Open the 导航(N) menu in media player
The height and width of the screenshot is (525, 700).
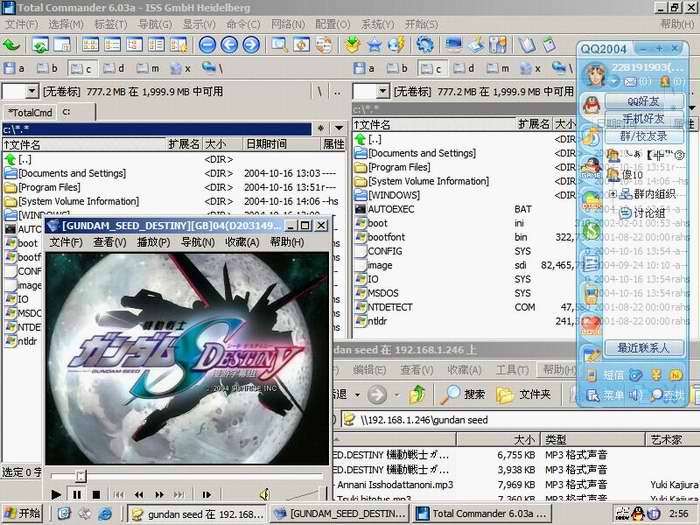click(198, 242)
